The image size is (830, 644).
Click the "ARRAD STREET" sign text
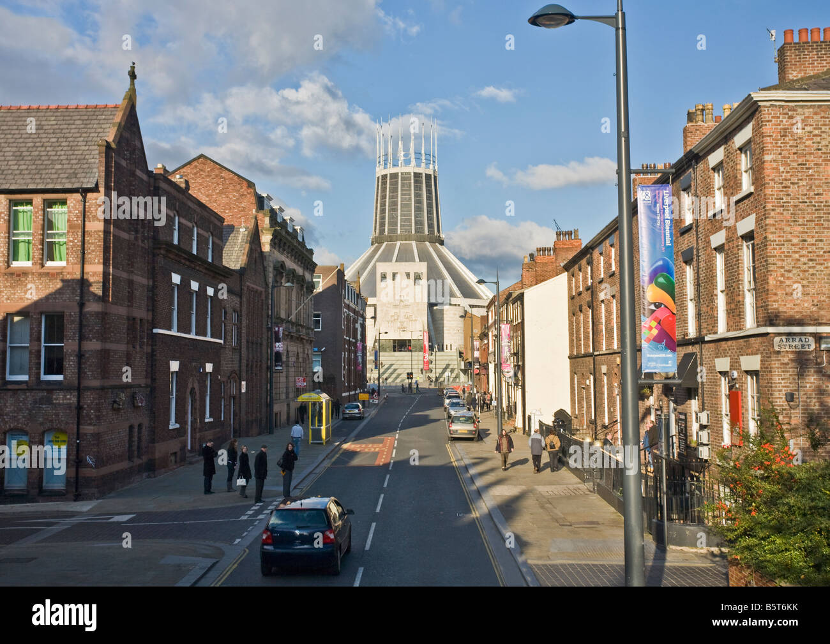click(794, 343)
